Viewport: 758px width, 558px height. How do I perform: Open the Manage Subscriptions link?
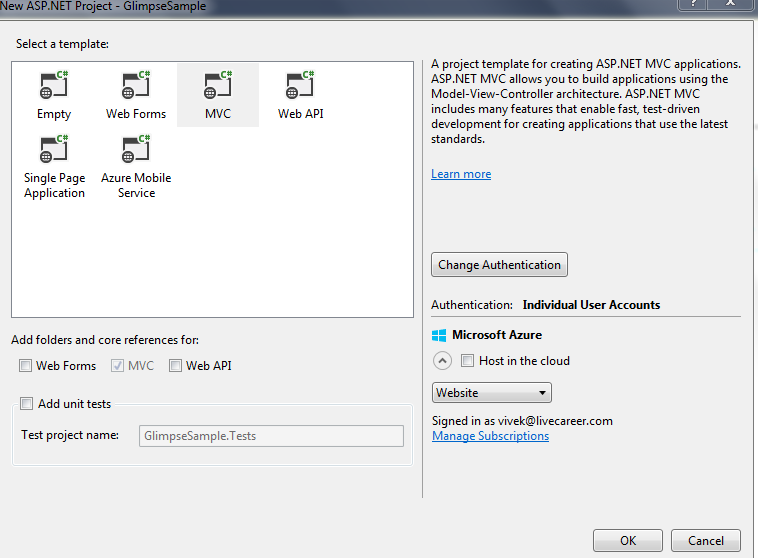tap(491, 436)
